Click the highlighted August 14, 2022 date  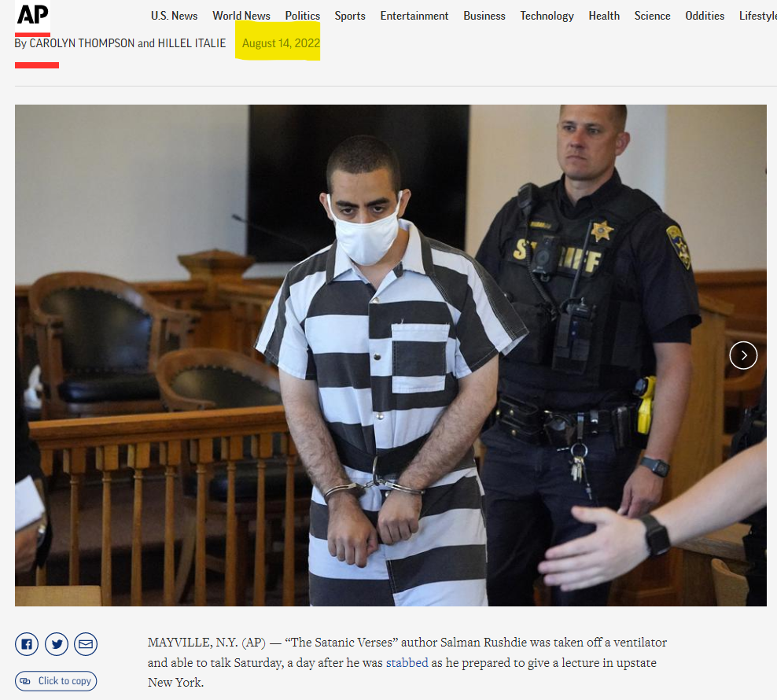point(281,43)
